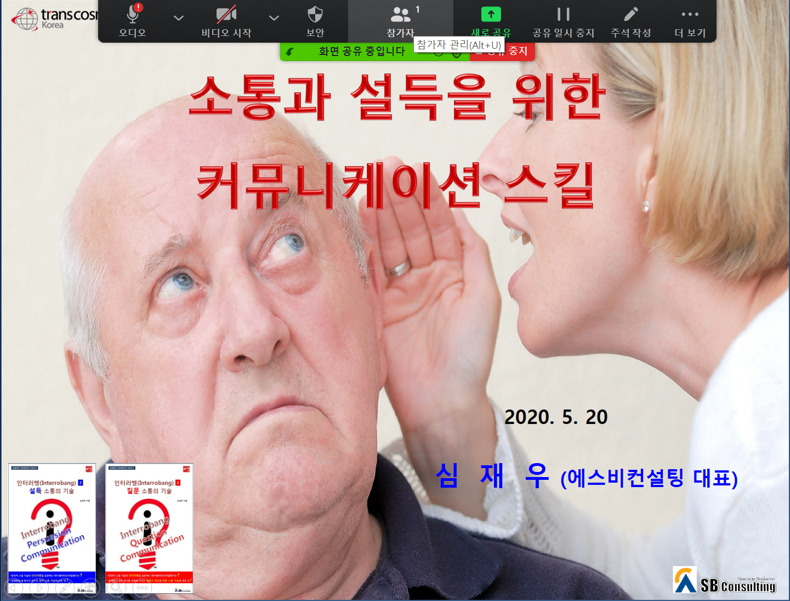Click the transcosmos Korea logo
The image size is (790, 601).
coord(53,19)
